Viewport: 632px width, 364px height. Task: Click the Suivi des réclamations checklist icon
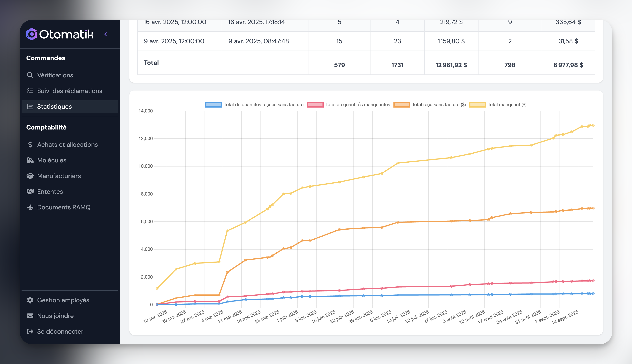30,91
